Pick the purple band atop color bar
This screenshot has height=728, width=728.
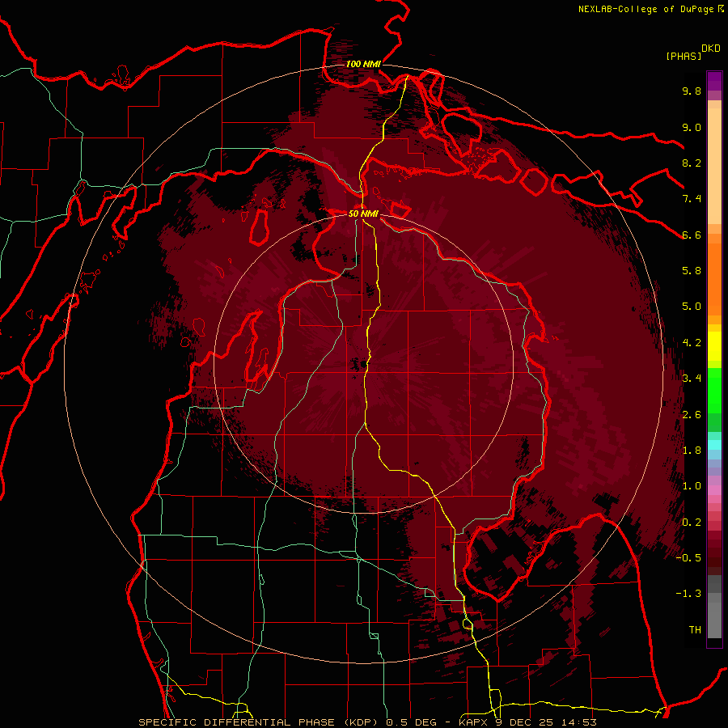(714, 81)
